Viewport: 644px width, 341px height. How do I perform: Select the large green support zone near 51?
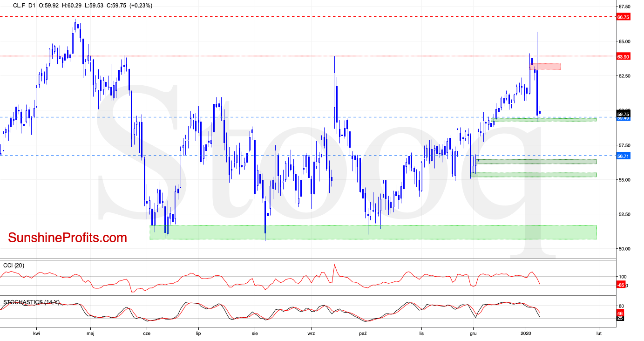pyautogui.click(x=373, y=232)
